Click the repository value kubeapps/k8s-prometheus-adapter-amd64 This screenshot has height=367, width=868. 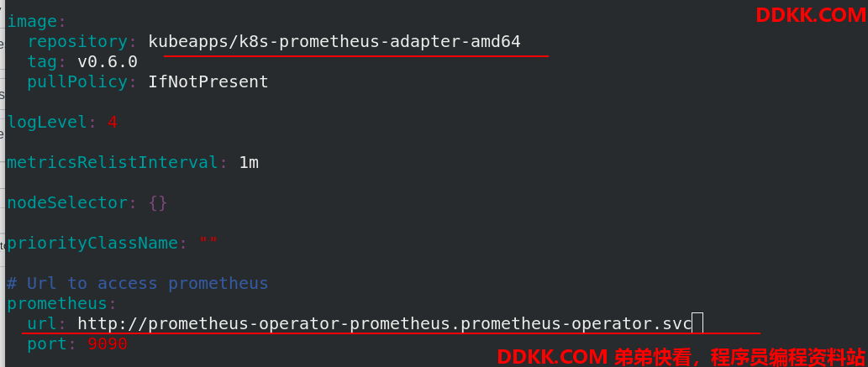coord(334,42)
